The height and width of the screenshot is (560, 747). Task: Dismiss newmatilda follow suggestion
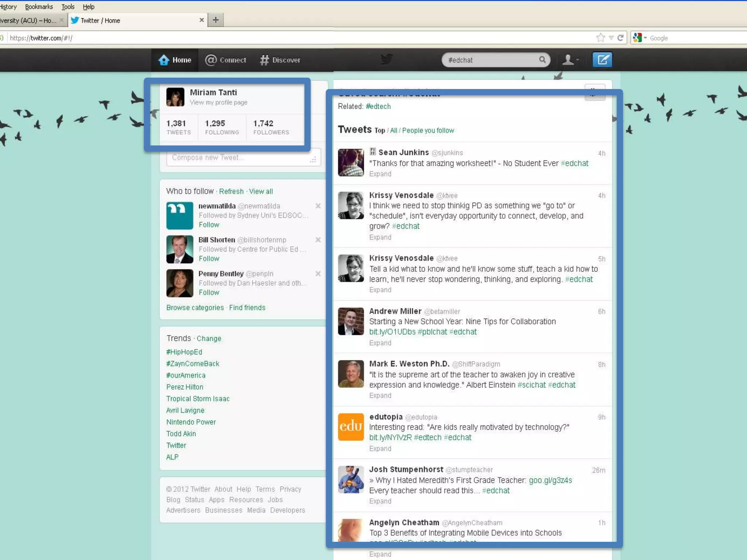pyautogui.click(x=318, y=206)
